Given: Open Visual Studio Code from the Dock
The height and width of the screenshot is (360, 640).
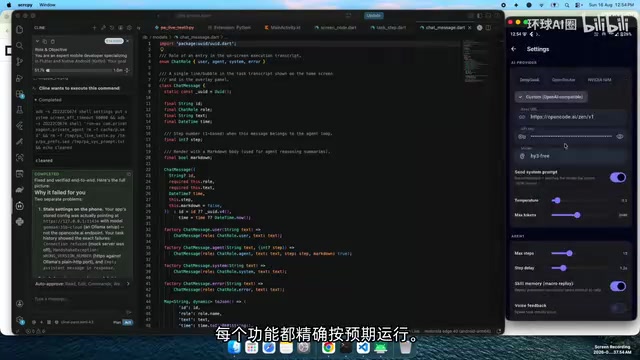Looking at the screenshot, I should point(363,347).
